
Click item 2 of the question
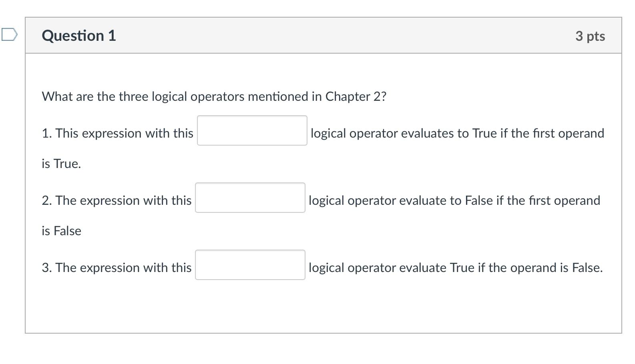[x=116, y=200]
